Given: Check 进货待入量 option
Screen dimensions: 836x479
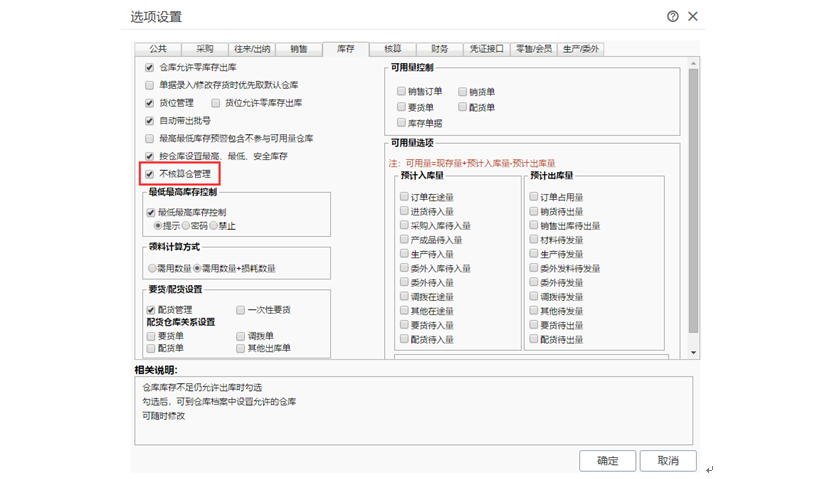Looking at the screenshot, I should 404,211.
